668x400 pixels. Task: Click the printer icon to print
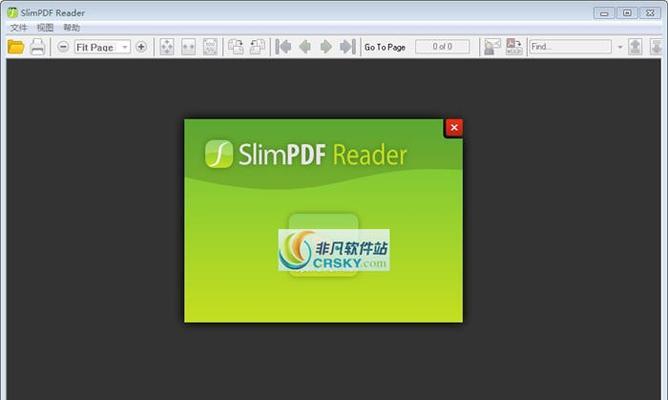pyautogui.click(x=37, y=46)
